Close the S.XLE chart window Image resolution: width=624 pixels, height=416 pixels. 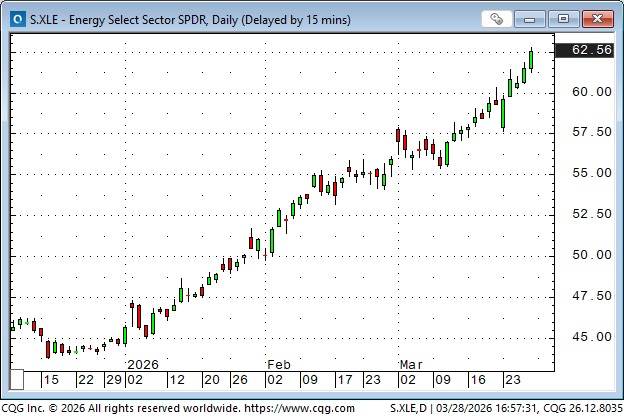click(597, 18)
